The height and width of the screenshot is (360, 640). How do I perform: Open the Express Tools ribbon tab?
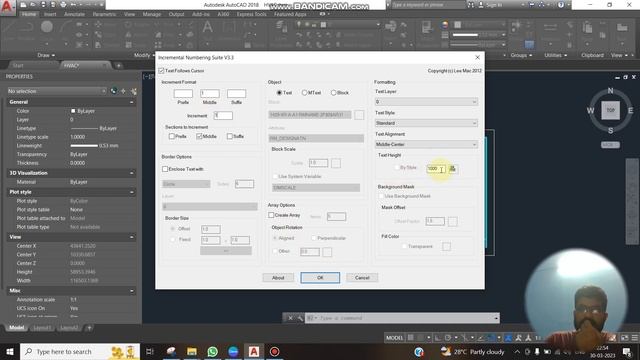click(x=251, y=14)
